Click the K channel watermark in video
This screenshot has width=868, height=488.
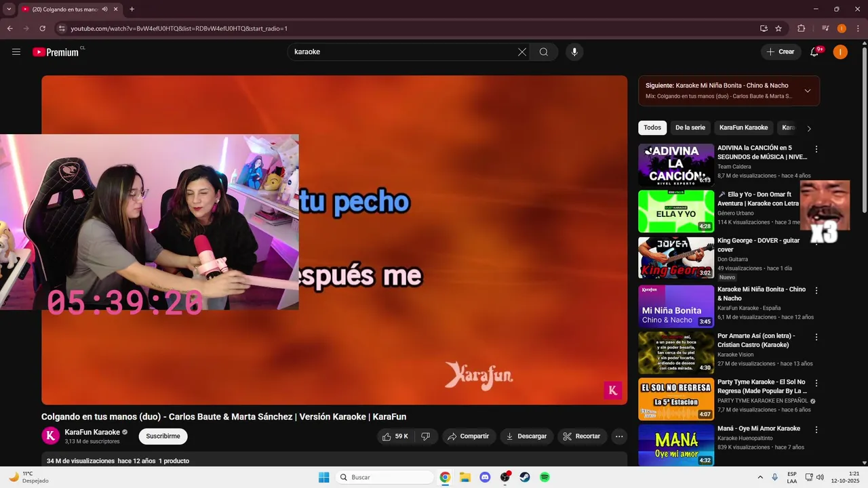(x=613, y=390)
